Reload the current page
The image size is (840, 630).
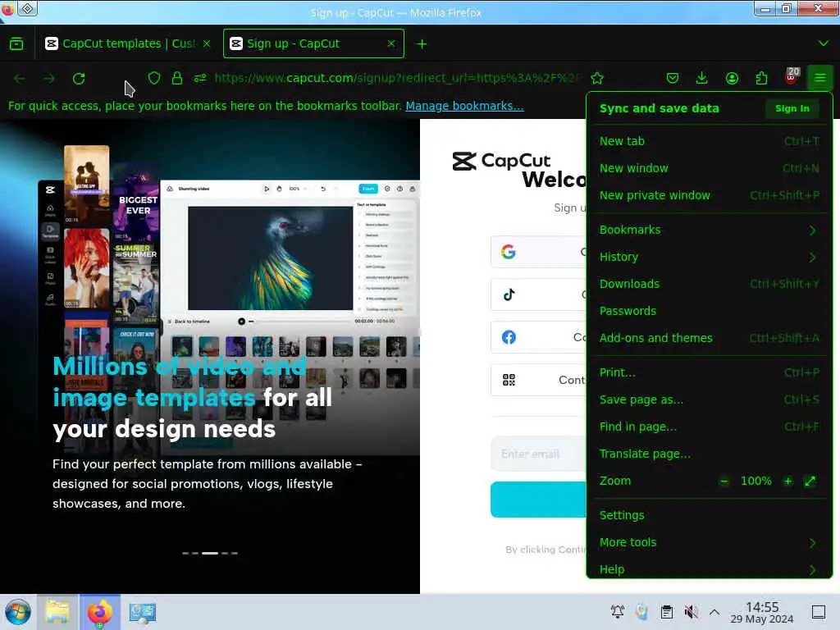click(79, 79)
